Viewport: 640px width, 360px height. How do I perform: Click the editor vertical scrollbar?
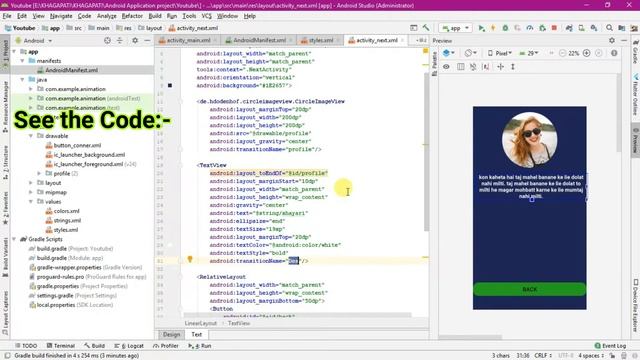[426, 151]
